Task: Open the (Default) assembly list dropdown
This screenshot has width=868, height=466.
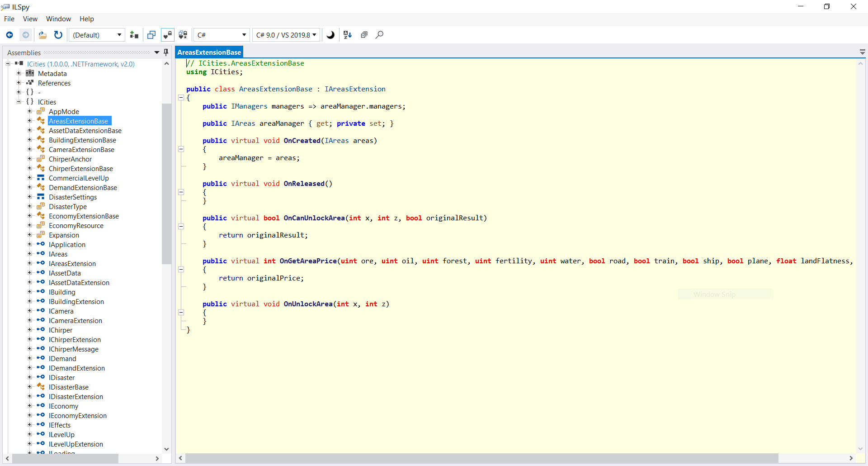Action: click(97, 35)
